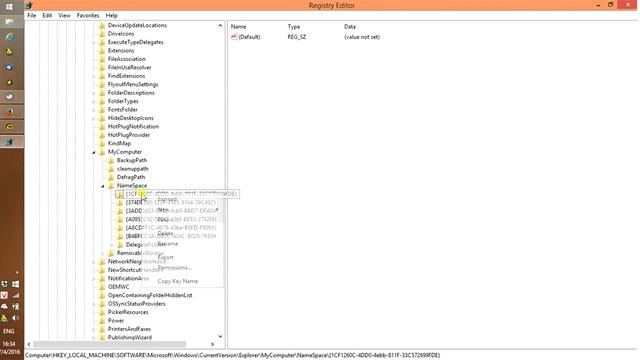640x360 pixels.
Task: Launch Internet Explorer from the taskbar
Action: pos(9,37)
